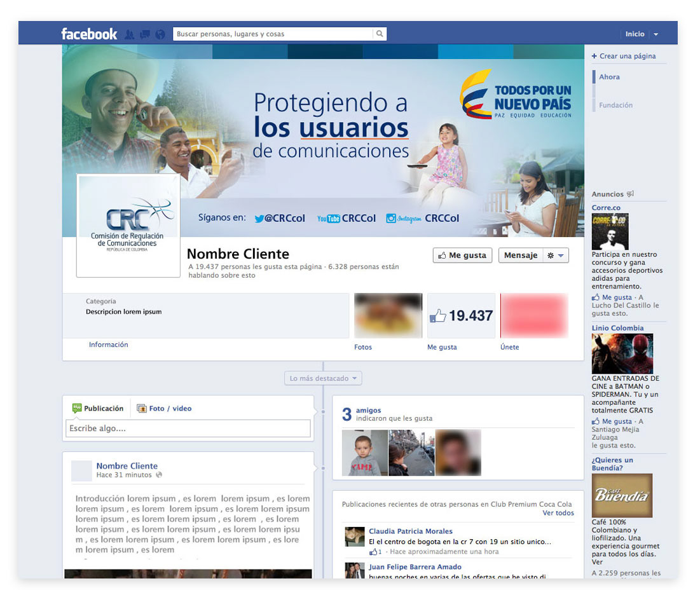
Task: Click the Foto / video picture icon
Action: coord(142,408)
